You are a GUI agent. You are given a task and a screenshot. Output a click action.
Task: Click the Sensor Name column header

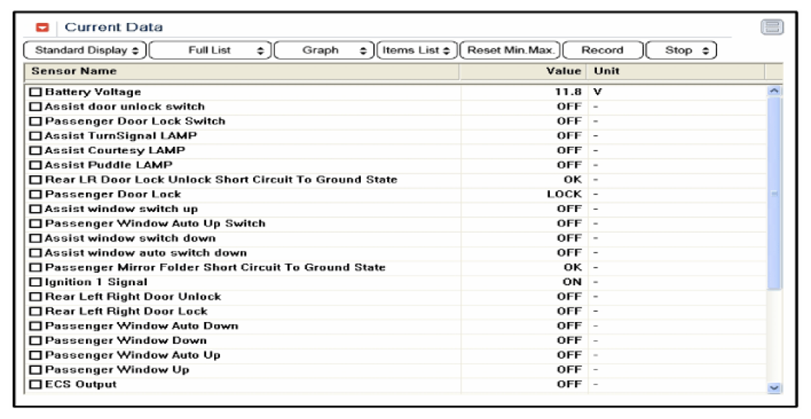pos(240,72)
